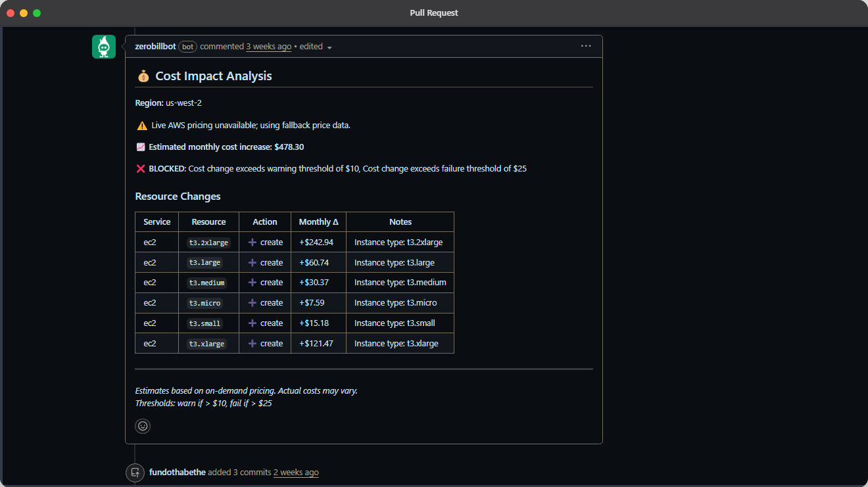Open the 2 weeks ago commits link
Screen dimensions: 868x487
(296, 473)
